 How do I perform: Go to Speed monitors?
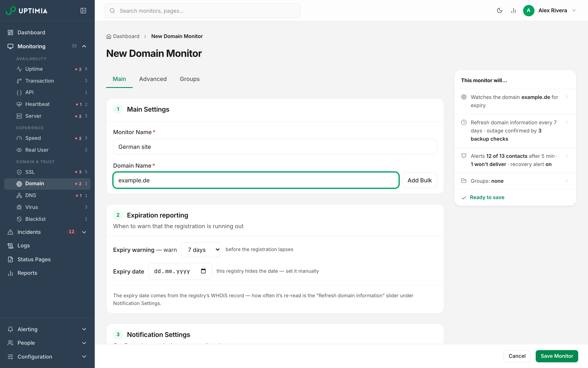pyautogui.click(x=47, y=138)
